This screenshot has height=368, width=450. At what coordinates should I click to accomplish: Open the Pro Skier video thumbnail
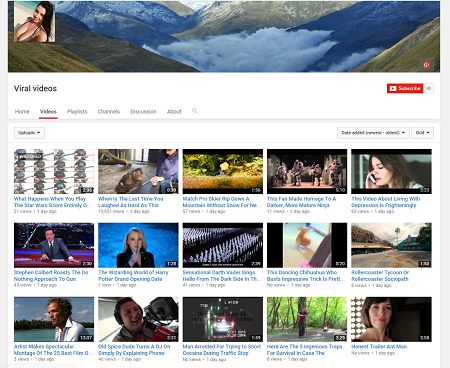(223, 171)
